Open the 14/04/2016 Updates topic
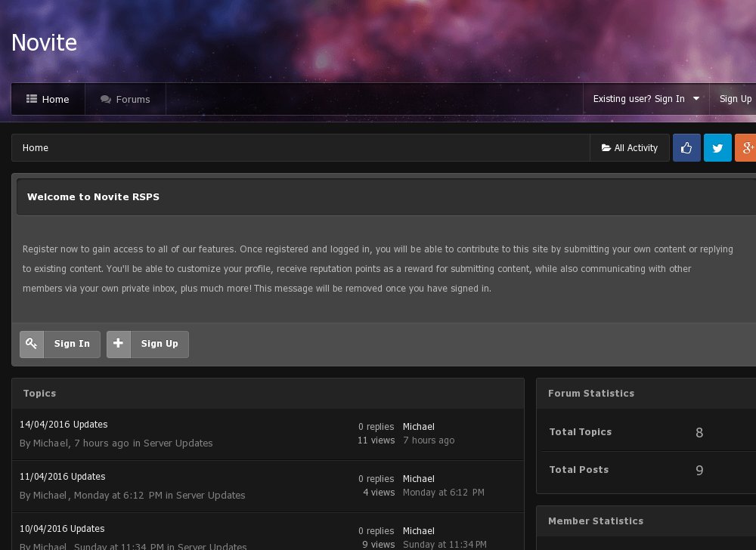The width and height of the screenshot is (756, 550). (x=64, y=425)
